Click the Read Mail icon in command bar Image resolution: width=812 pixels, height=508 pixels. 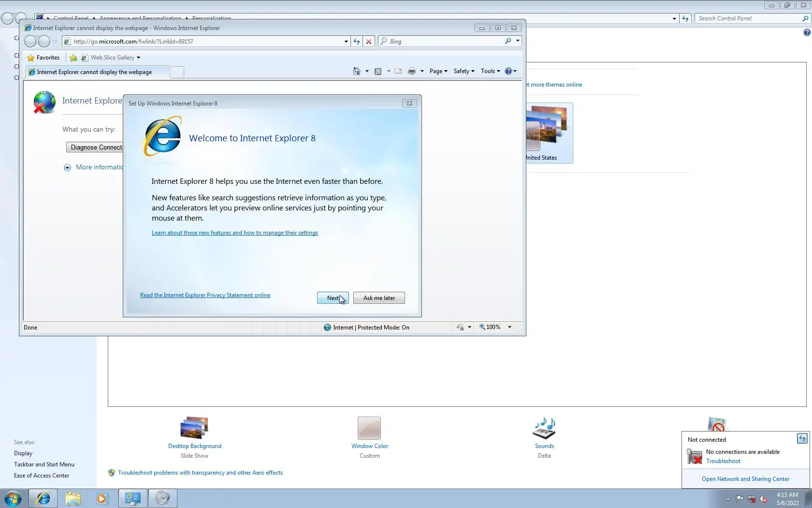pyautogui.click(x=398, y=71)
